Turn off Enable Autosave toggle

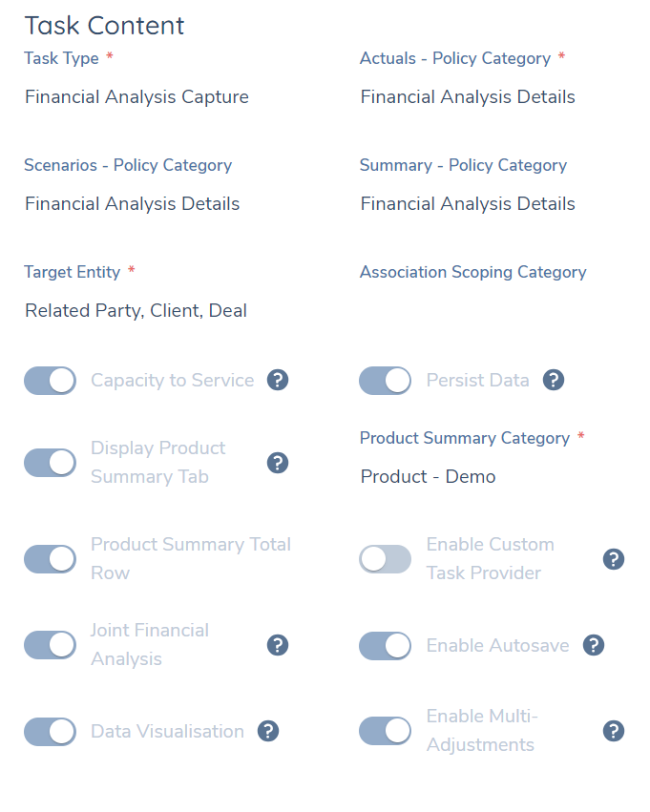[385, 645]
